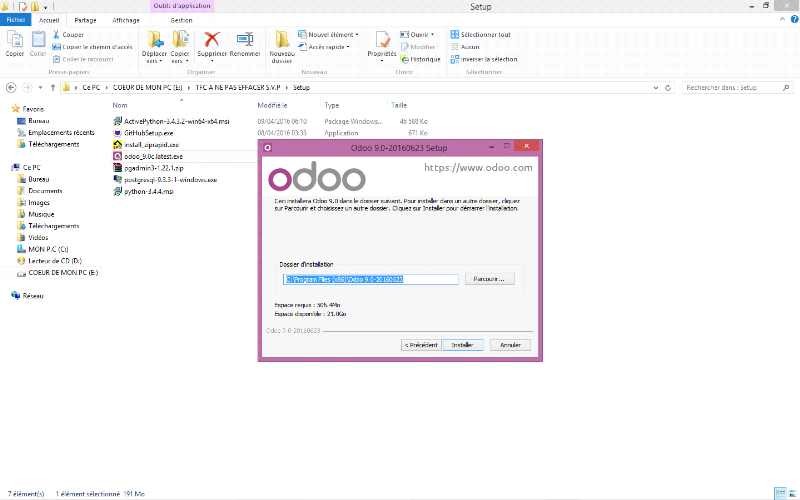Click Coller le raccourci

click(83, 59)
